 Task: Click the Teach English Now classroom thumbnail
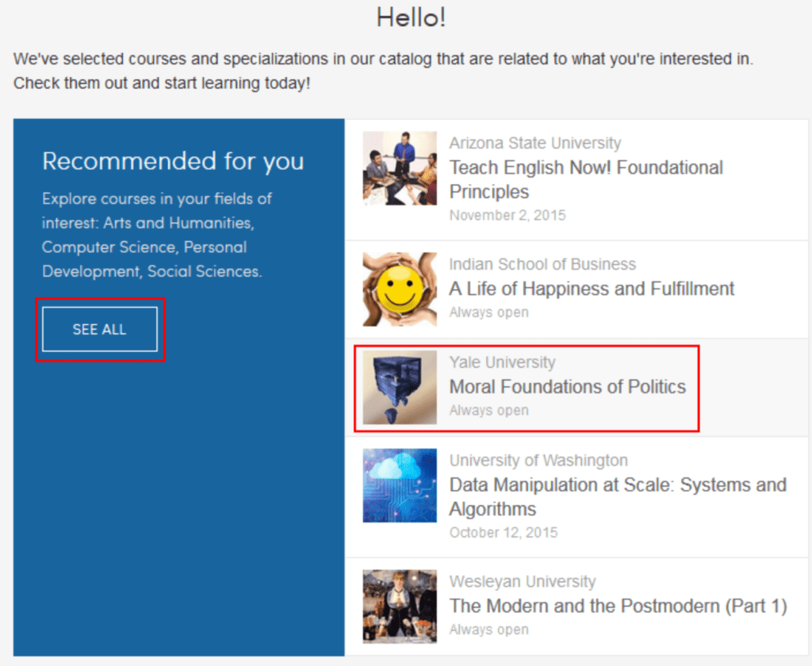(x=400, y=168)
